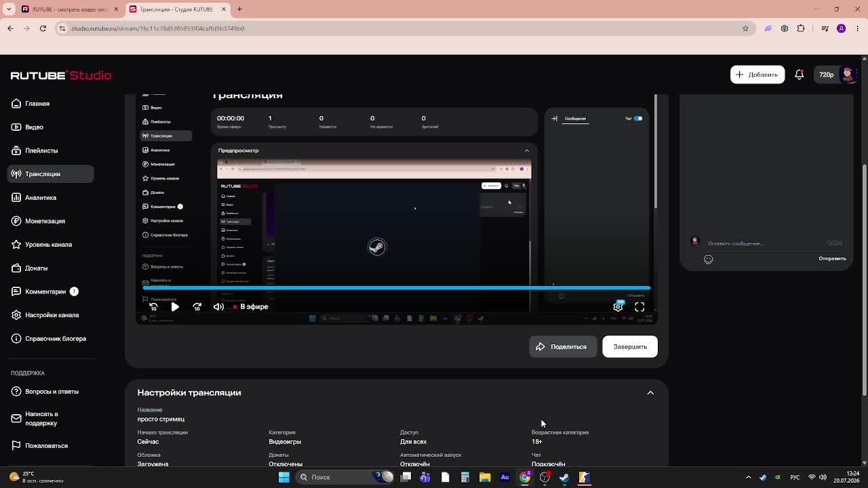Open Chrome three-dot menu

pos(857,28)
